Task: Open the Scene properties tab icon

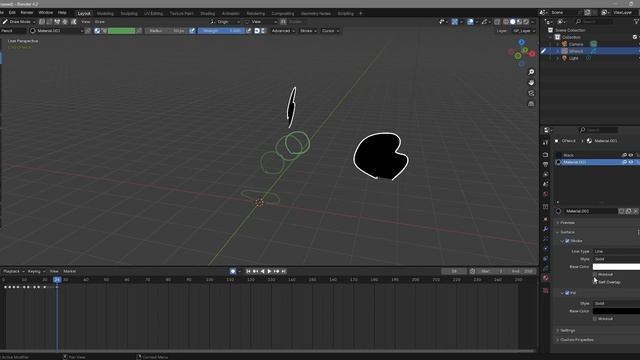Action: 546,184
